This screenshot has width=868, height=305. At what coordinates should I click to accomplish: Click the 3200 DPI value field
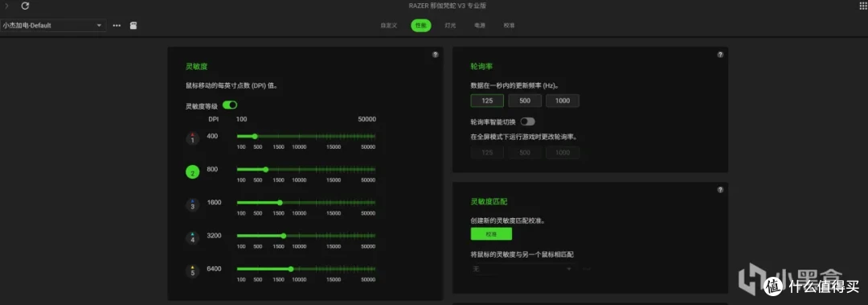pos(215,236)
